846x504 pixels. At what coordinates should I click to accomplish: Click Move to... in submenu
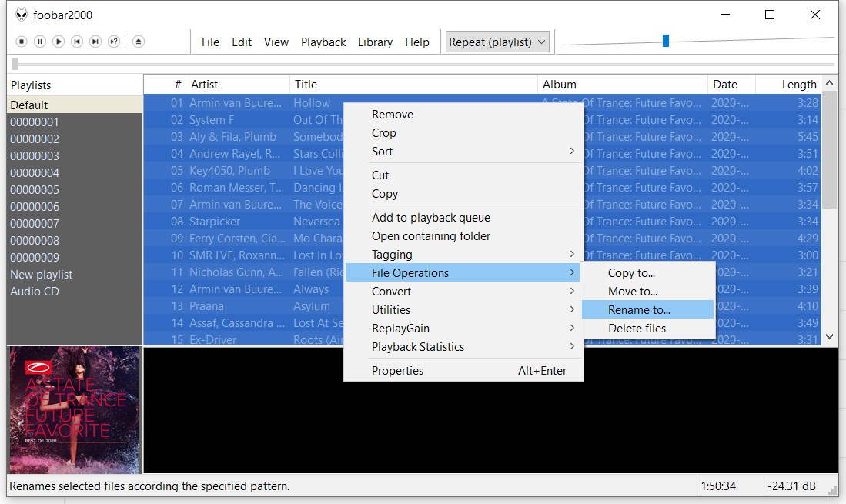click(647, 291)
